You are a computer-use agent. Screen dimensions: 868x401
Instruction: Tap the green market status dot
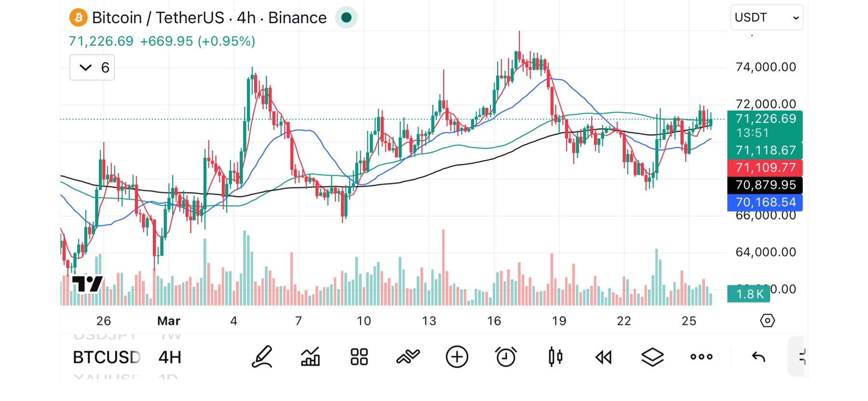[346, 18]
